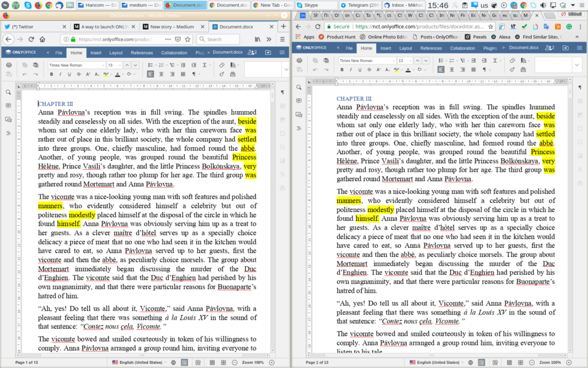Show nonprinting characters with the pilcrow icon

(x=195, y=74)
